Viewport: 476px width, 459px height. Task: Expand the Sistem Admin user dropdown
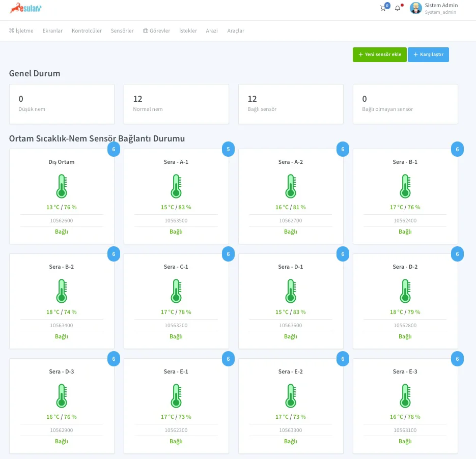[x=441, y=8]
